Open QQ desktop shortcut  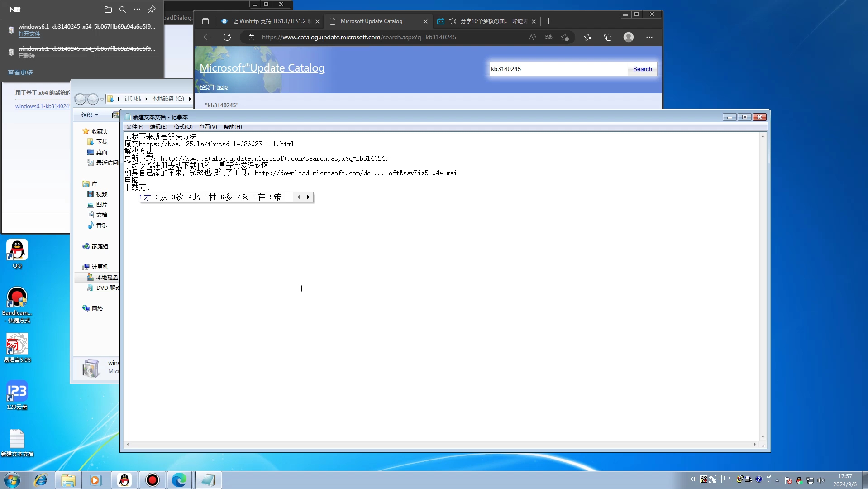point(17,254)
